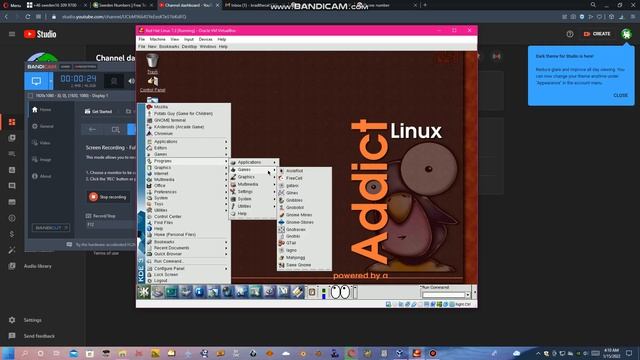
Task: Click the browser reload icon
Action: [28, 17]
